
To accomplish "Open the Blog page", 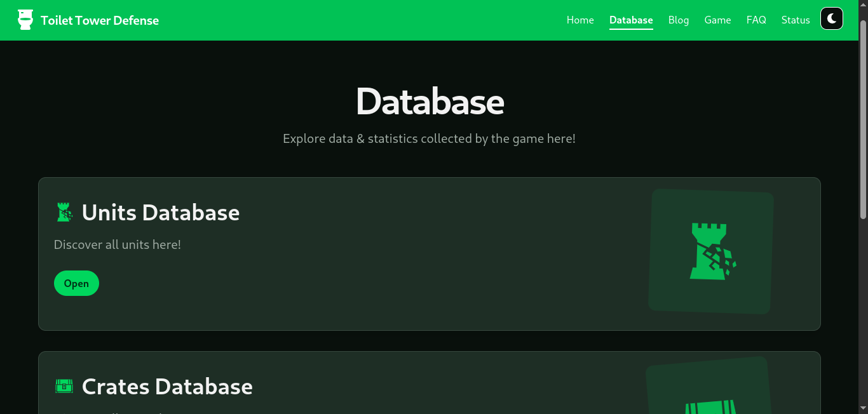I will tap(679, 20).
